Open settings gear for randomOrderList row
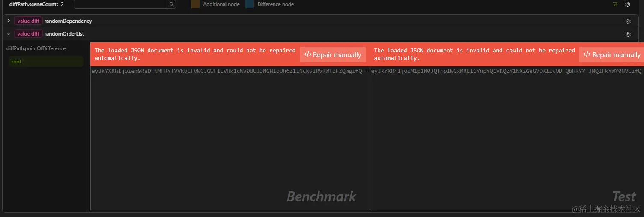This screenshot has width=644, height=217. coord(628,34)
